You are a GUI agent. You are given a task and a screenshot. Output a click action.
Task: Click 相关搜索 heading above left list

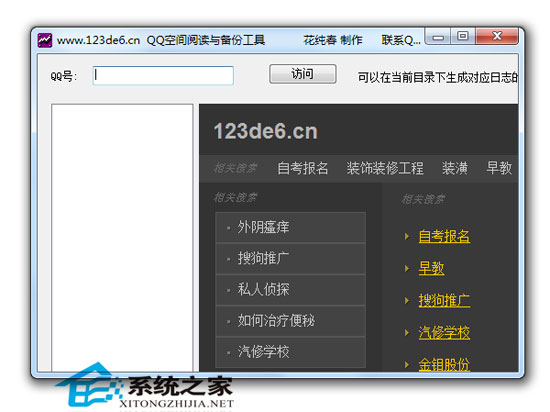coord(235,198)
